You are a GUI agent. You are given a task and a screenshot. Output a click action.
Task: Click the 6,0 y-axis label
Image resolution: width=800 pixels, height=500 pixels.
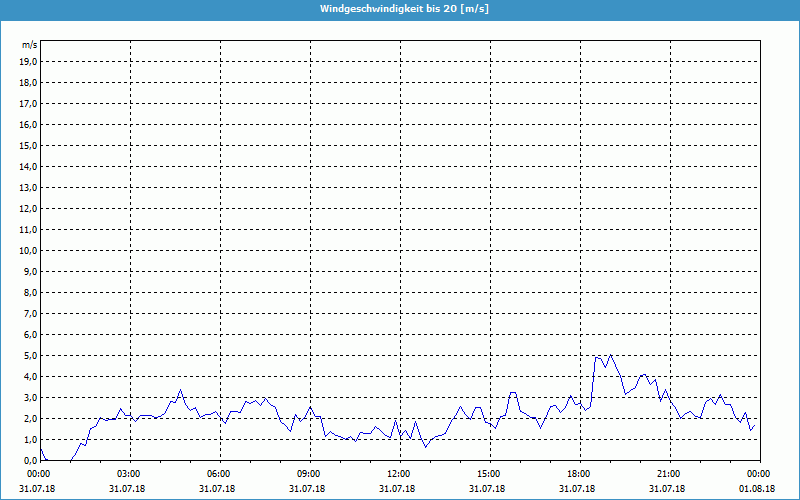pyautogui.click(x=30, y=335)
